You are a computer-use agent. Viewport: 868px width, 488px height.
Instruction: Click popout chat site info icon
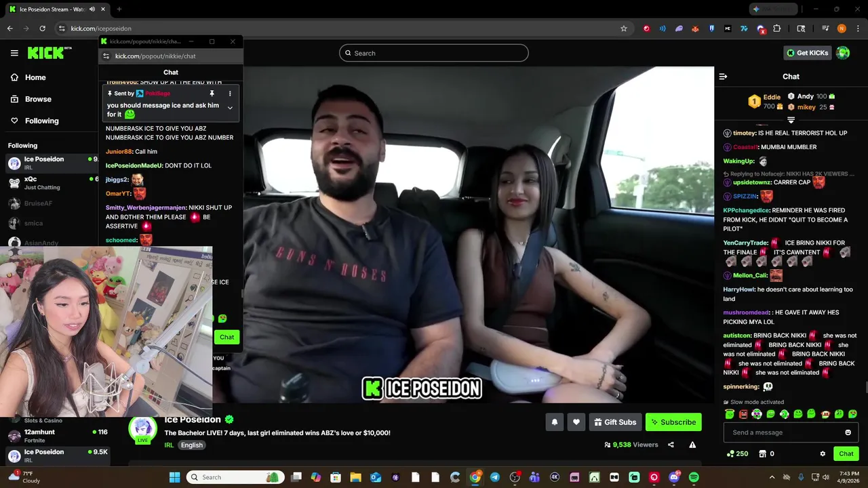tap(106, 56)
